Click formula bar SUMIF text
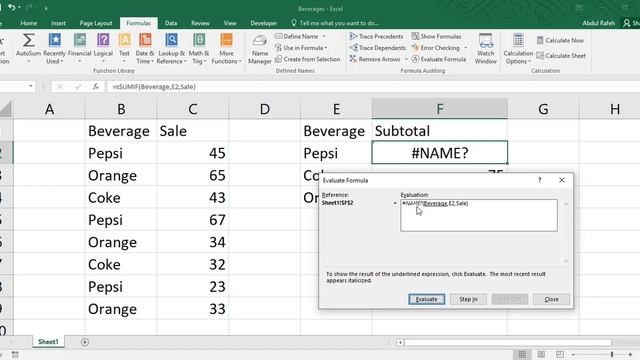The width and height of the screenshot is (640, 360). click(154, 87)
